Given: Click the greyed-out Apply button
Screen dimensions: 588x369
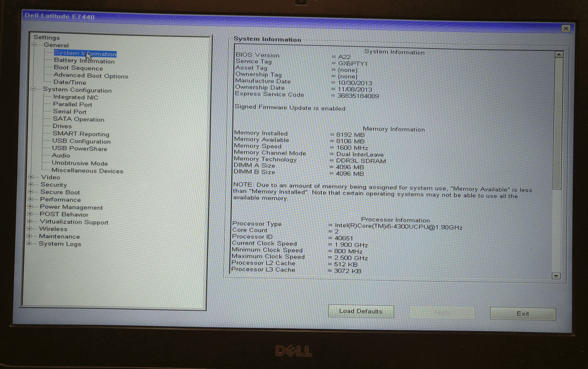Looking at the screenshot, I should coord(442,312).
